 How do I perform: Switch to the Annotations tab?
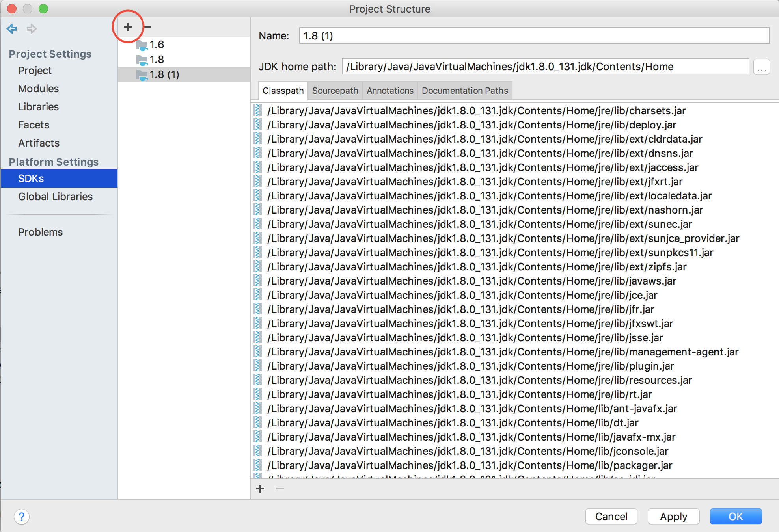coord(390,91)
